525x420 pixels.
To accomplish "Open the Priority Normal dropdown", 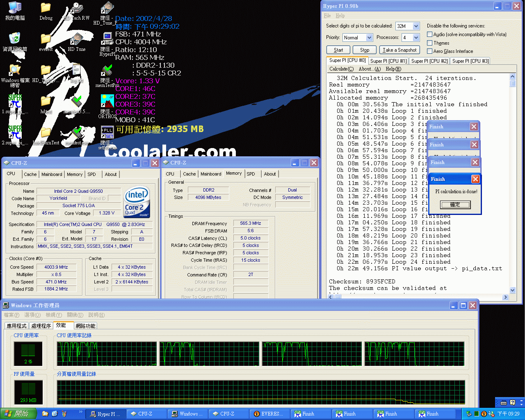I will [369, 38].
